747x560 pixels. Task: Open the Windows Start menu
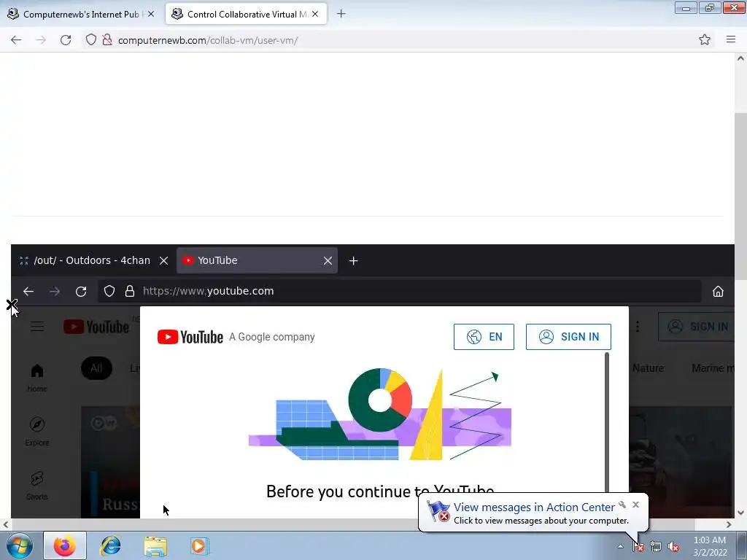point(20,545)
